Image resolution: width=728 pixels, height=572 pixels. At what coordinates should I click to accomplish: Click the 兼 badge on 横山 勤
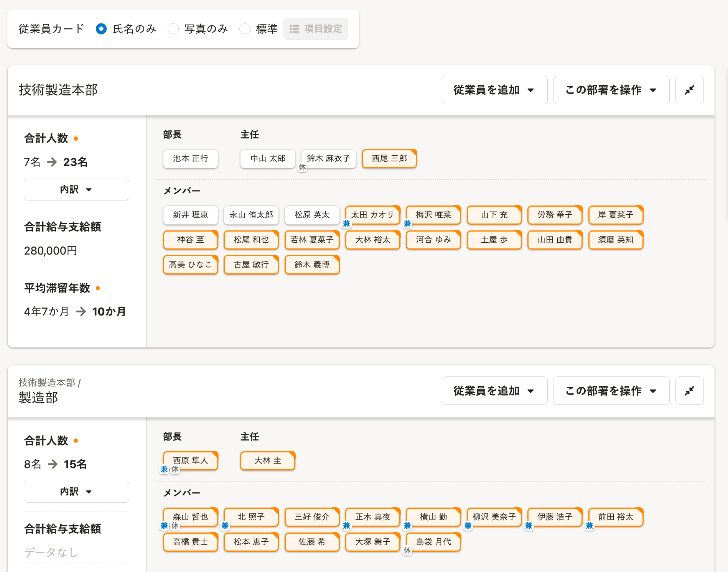(x=407, y=526)
